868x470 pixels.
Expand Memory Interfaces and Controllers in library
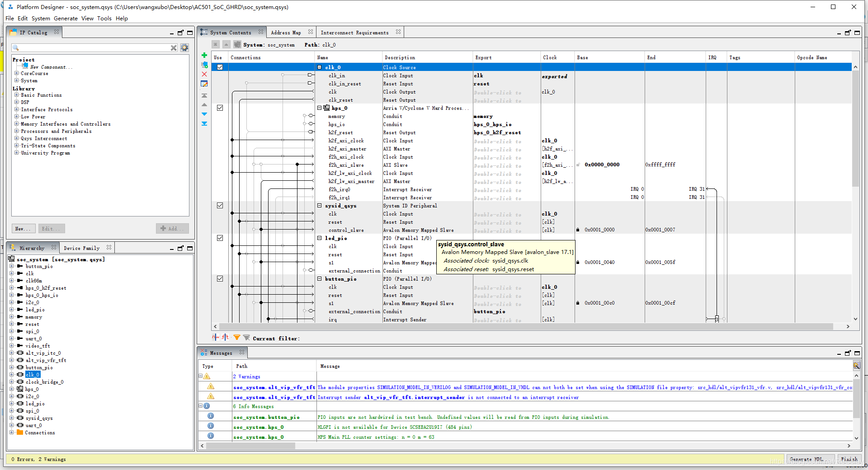17,124
